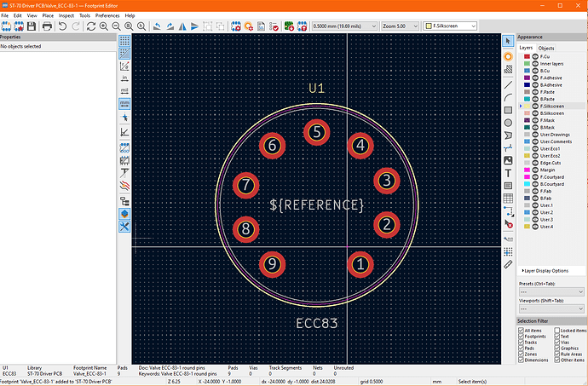Click the Margin magenta color swatch

tap(527, 170)
